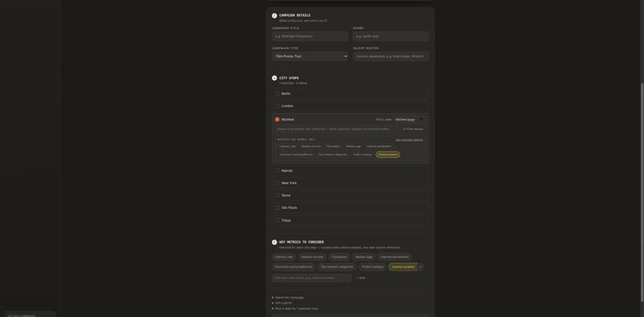Click the Find venues button for Mumbai
The image size is (644, 317).
(413, 129)
